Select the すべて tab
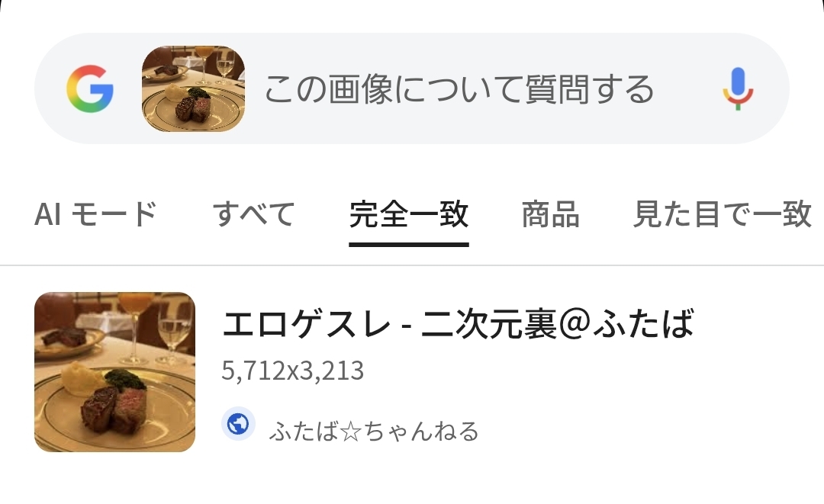Screen dimensions: 824x504 [x=253, y=213]
